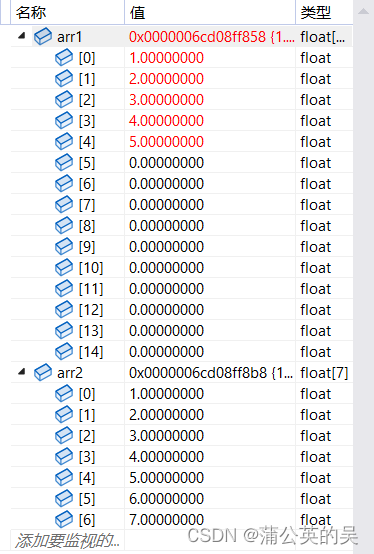Screen dimensions: 374x554
Task: Click value of arr1 element [7]
Action: 166,205
